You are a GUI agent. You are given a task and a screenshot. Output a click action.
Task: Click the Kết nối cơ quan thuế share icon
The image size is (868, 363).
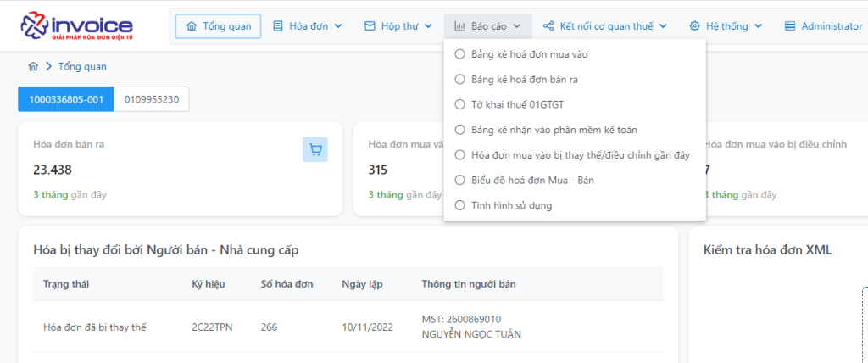(x=548, y=26)
